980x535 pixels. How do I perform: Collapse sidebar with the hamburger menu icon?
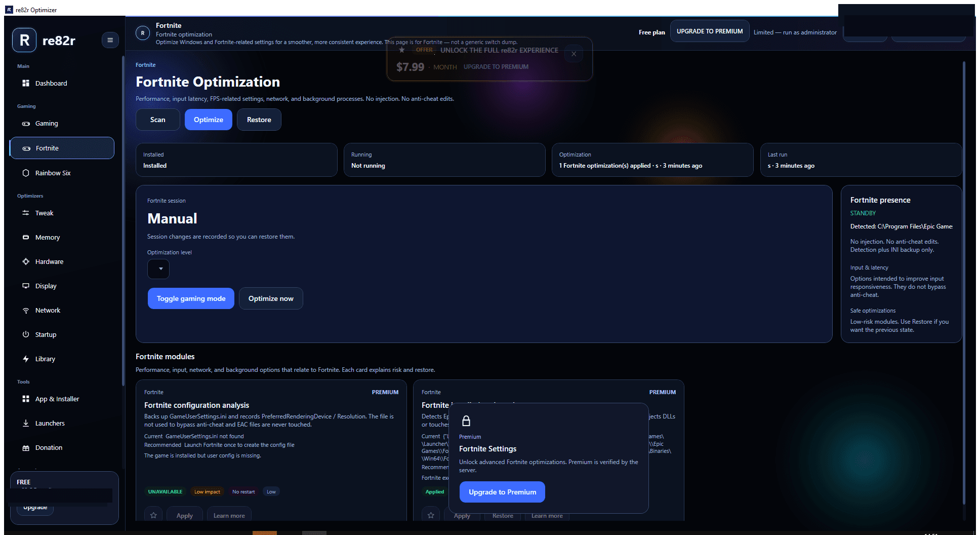pos(110,40)
